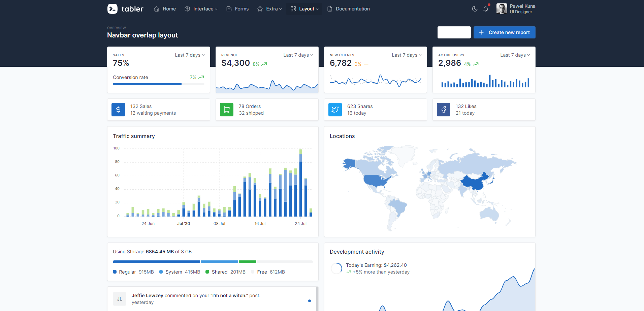The height and width of the screenshot is (311, 644).
Task: Click the Forms checkbox icon
Action: [229, 9]
